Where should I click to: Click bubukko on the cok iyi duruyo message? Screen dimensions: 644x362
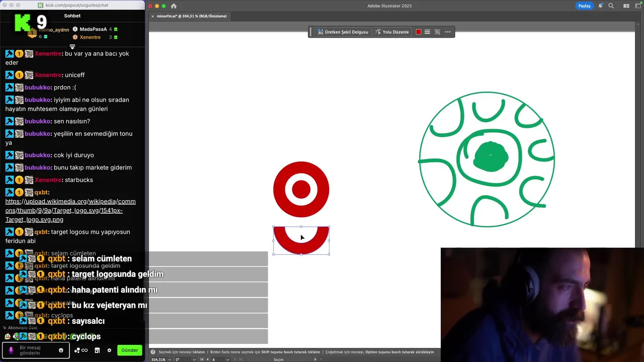click(38, 155)
